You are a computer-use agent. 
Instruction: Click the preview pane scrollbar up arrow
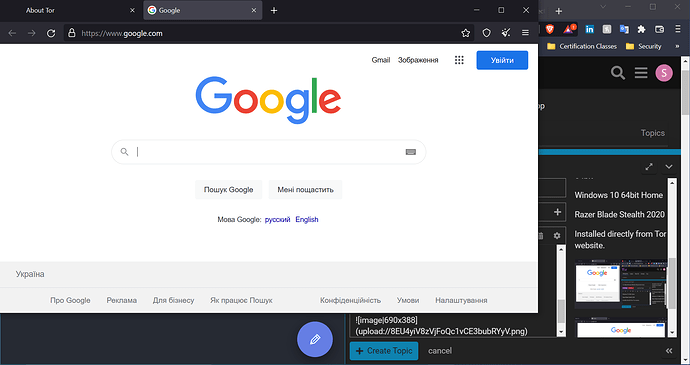(x=672, y=182)
